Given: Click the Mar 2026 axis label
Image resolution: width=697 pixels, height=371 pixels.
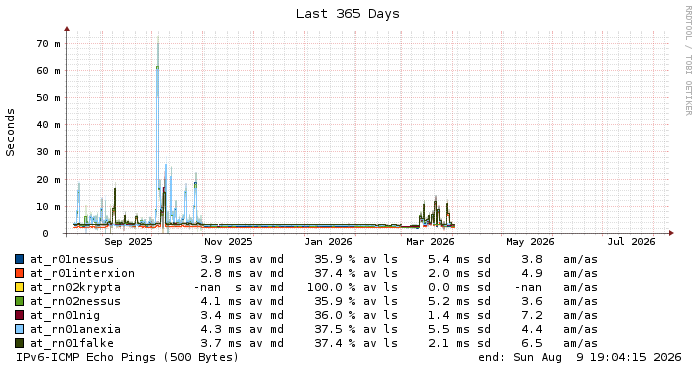Looking at the screenshot, I should point(430,242).
